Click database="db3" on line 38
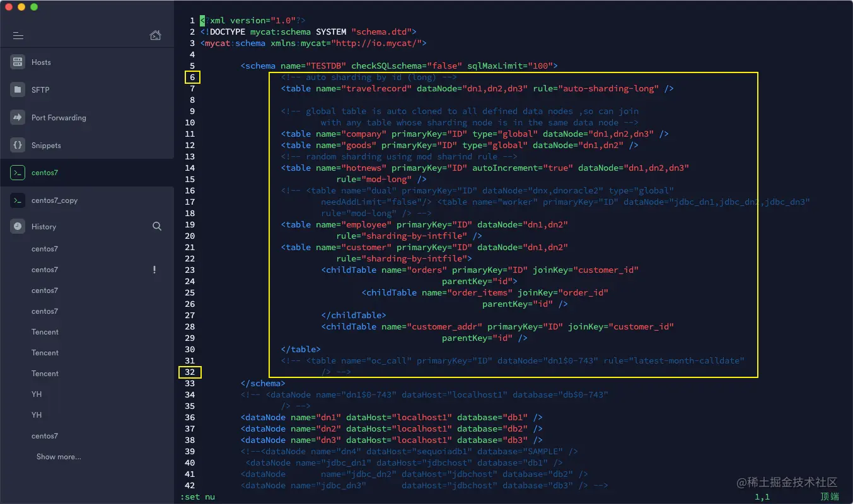Screen dimensions: 853x504 [492, 440]
